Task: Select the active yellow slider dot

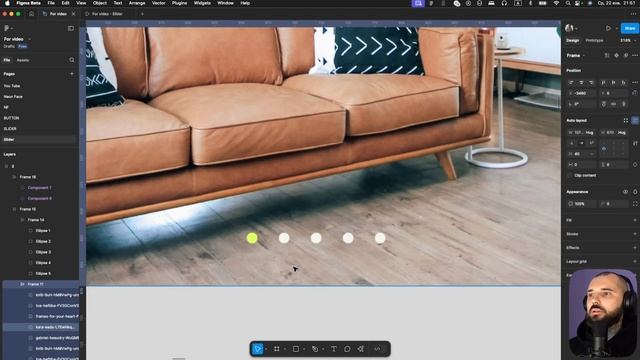Action: coord(252,238)
